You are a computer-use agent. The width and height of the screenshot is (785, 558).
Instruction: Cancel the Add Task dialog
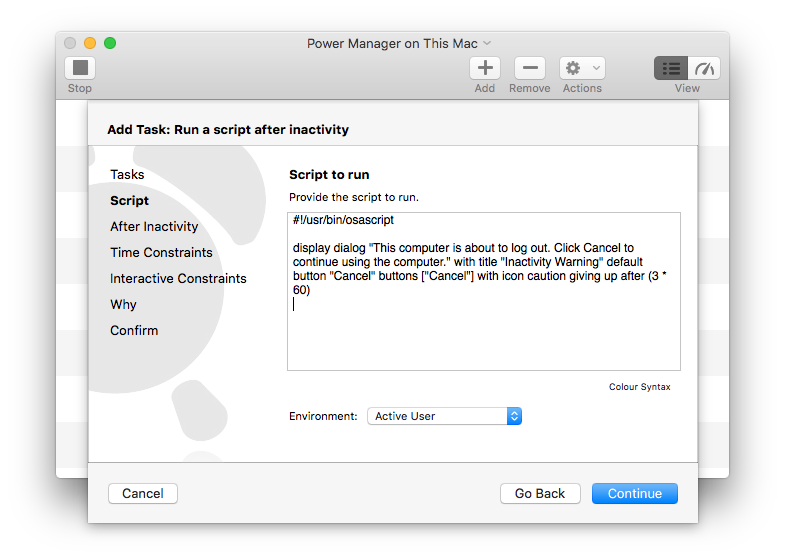[x=143, y=493]
